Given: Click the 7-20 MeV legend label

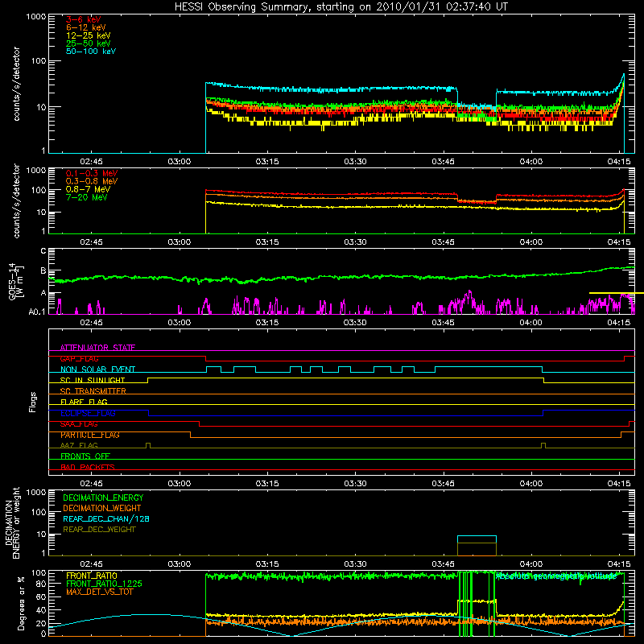Looking at the screenshot, I should 87,197.
